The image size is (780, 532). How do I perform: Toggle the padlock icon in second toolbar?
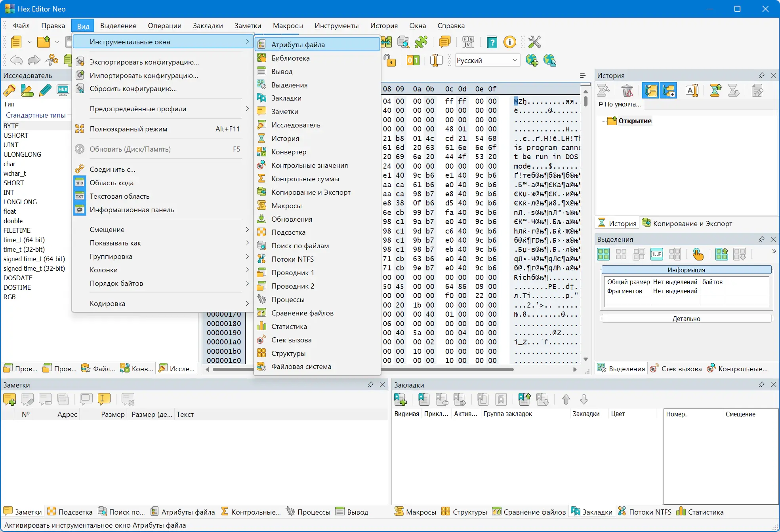click(390, 61)
